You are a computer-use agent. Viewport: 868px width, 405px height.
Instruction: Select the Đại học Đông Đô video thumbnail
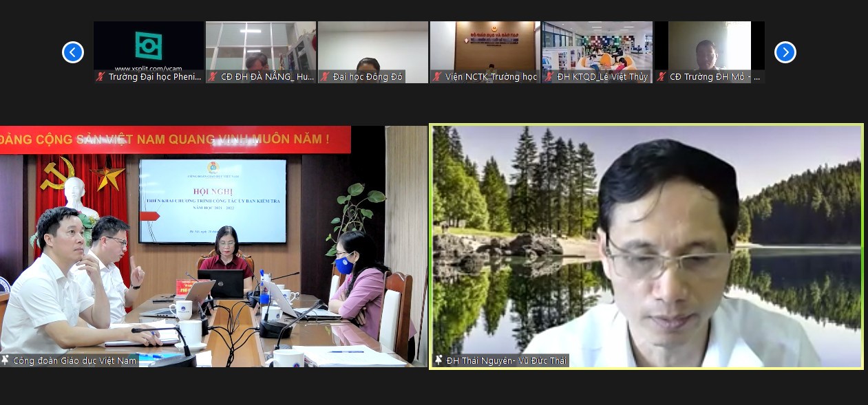pyautogui.click(x=373, y=47)
